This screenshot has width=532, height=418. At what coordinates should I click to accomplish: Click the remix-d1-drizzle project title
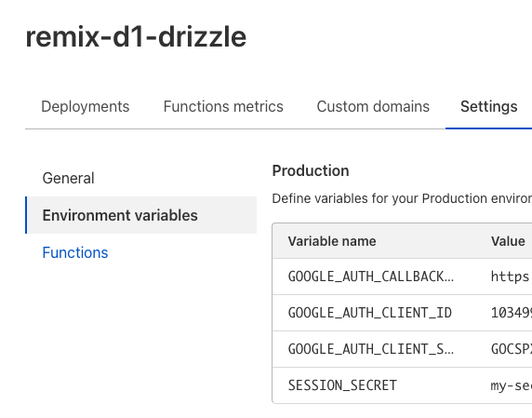[136, 36]
